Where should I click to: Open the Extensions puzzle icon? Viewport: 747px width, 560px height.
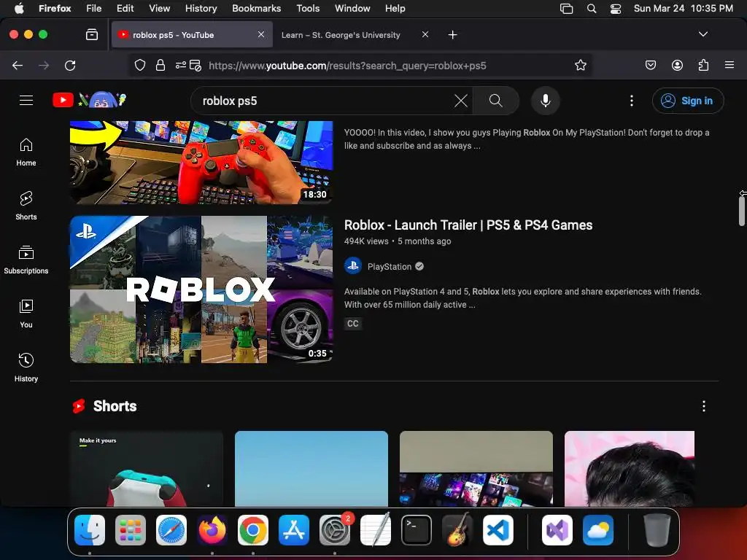point(703,65)
